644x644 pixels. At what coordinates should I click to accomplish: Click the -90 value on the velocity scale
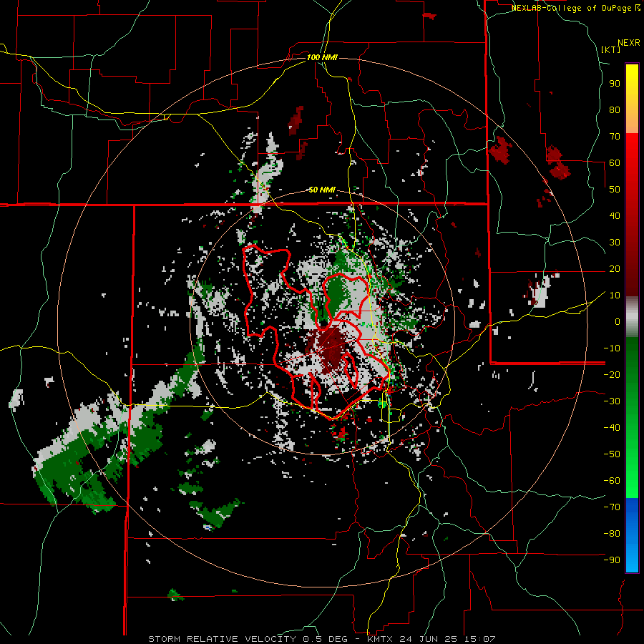pos(612,560)
